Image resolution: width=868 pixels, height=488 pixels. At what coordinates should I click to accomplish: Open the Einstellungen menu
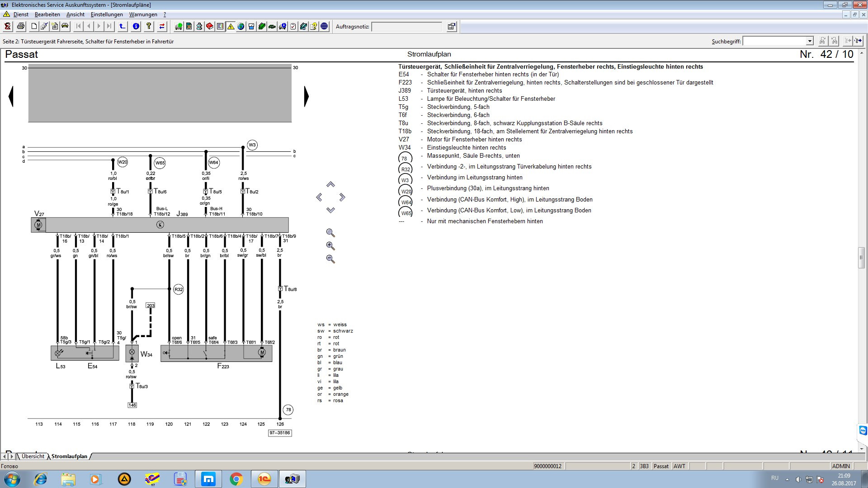pyautogui.click(x=107, y=14)
